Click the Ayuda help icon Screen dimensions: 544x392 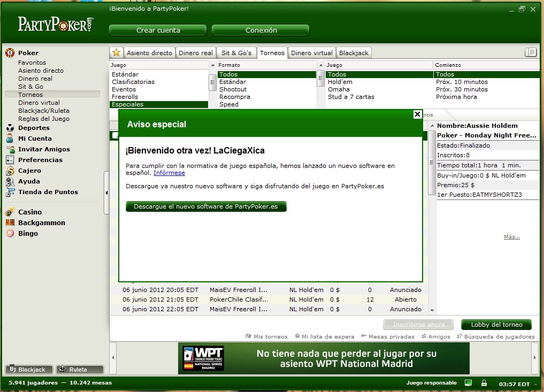[x=10, y=181]
